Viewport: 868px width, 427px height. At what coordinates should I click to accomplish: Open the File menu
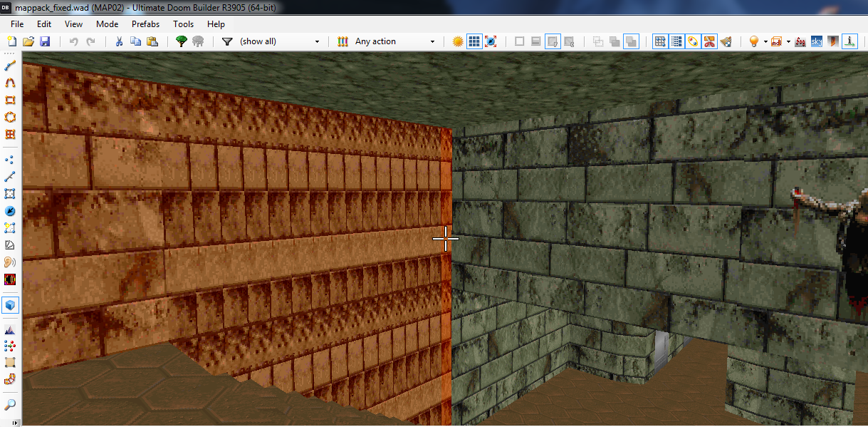(x=17, y=24)
